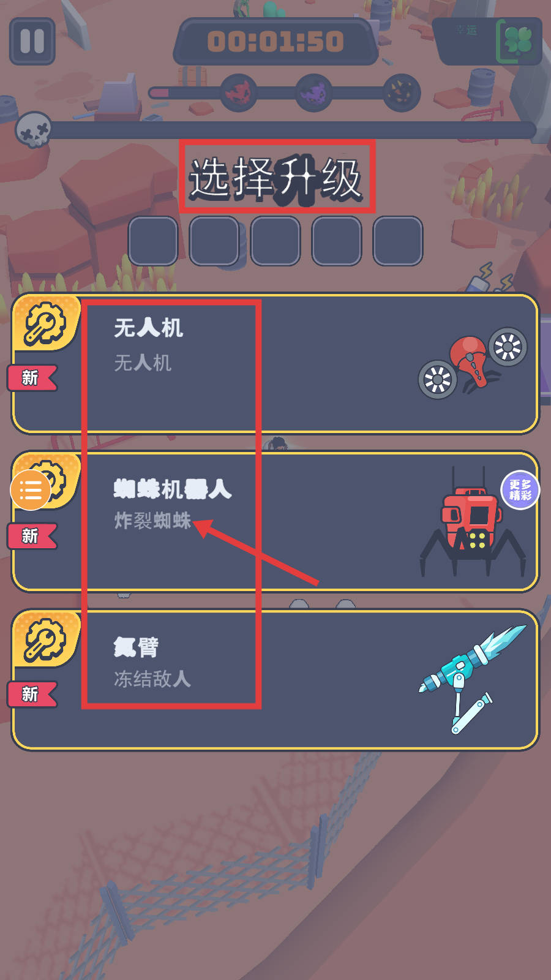Click the wrench gear icon on 氮臂 card

pos(45,639)
